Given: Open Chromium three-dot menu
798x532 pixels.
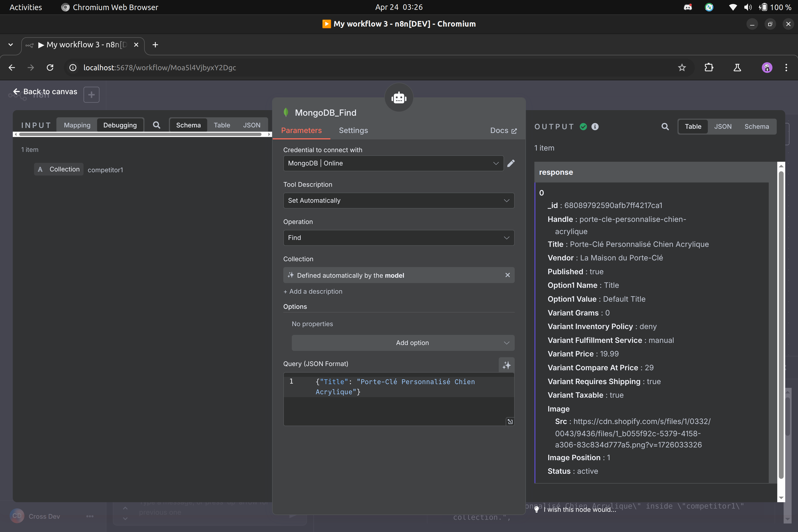Looking at the screenshot, I should tap(786, 68).
